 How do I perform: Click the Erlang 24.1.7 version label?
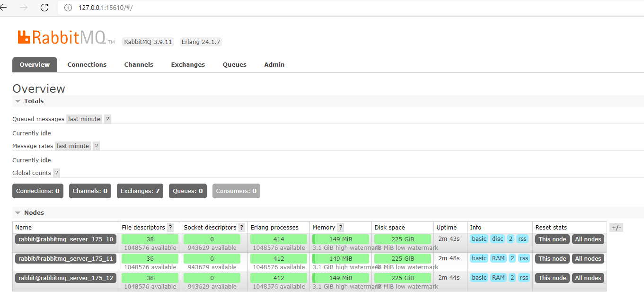click(201, 42)
